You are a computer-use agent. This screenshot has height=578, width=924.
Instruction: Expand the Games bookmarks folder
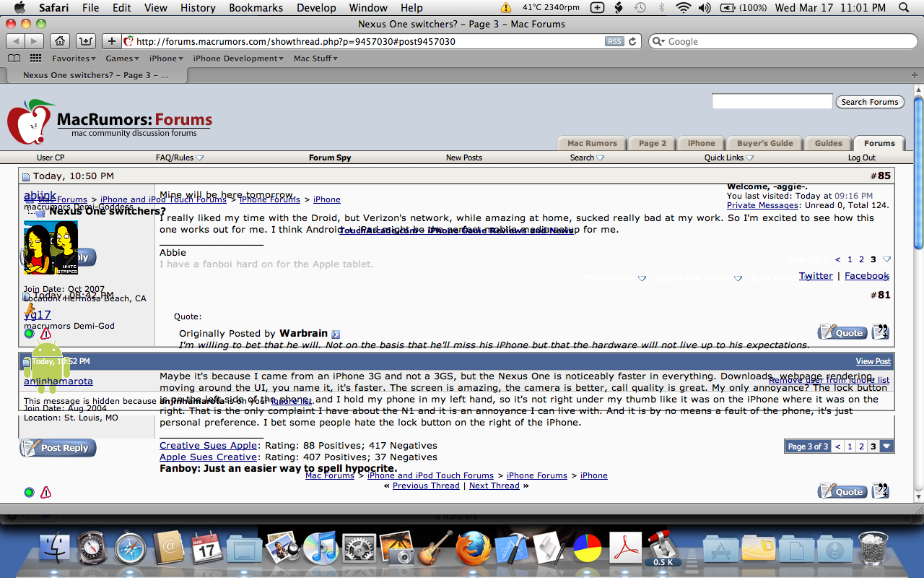[x=123, y=59]
